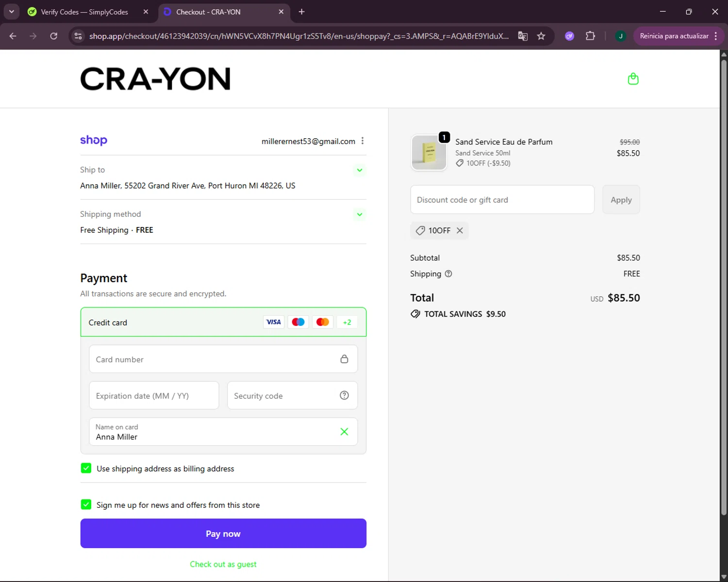Open the purple SimplyCodes extension icon
The width and height of the screenshot is (728, 582).
[x=569, y=36]
